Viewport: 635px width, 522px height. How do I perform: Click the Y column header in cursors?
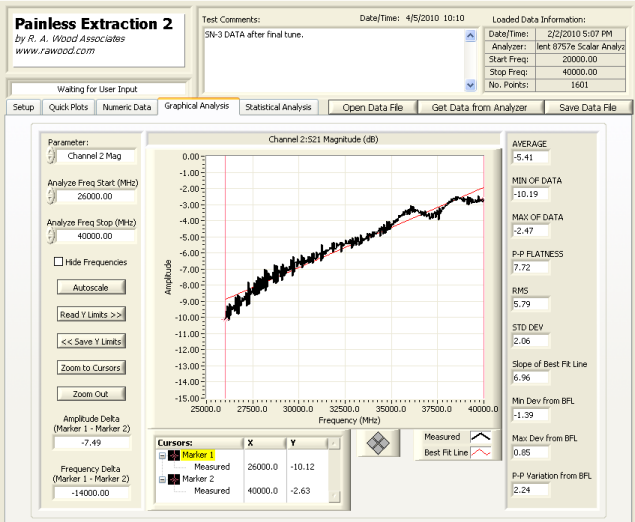tap(308, 443)
